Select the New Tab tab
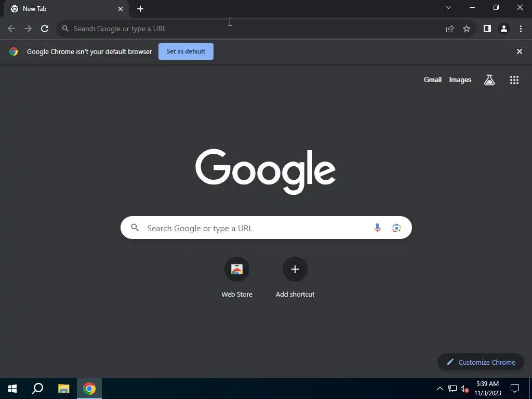 pyautogui.click(x=66, y=9)
